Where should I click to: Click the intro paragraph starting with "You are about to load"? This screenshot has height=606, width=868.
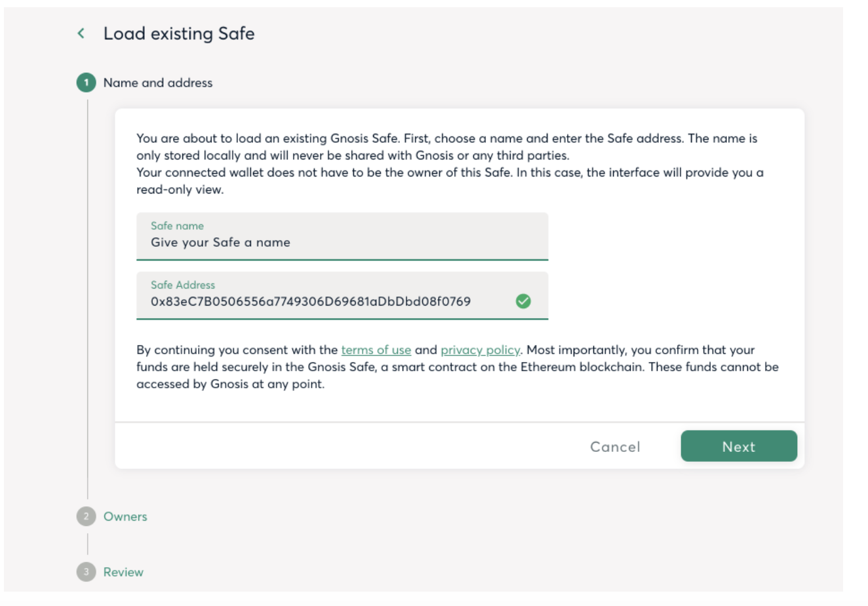point(450,164)
